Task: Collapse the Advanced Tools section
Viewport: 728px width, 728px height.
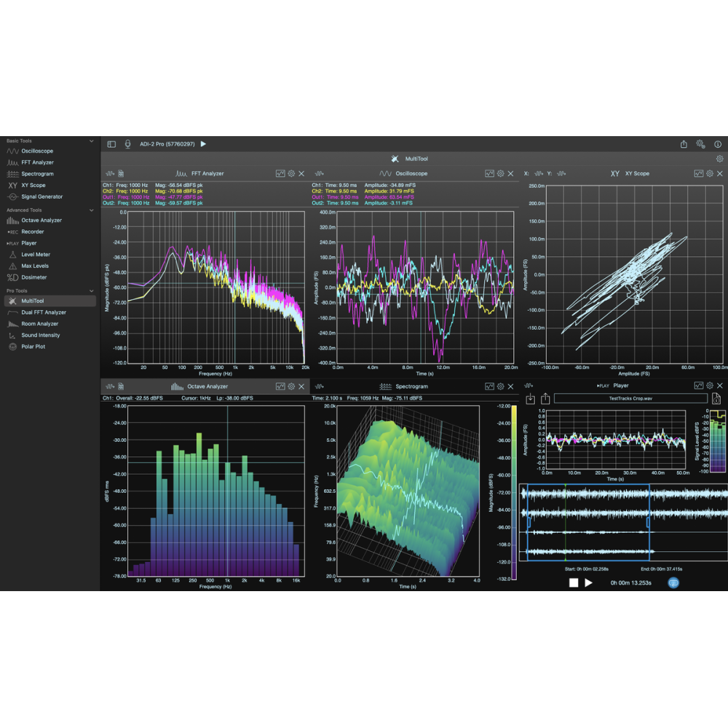Action: pyautogui.click(x=91, y=210)
